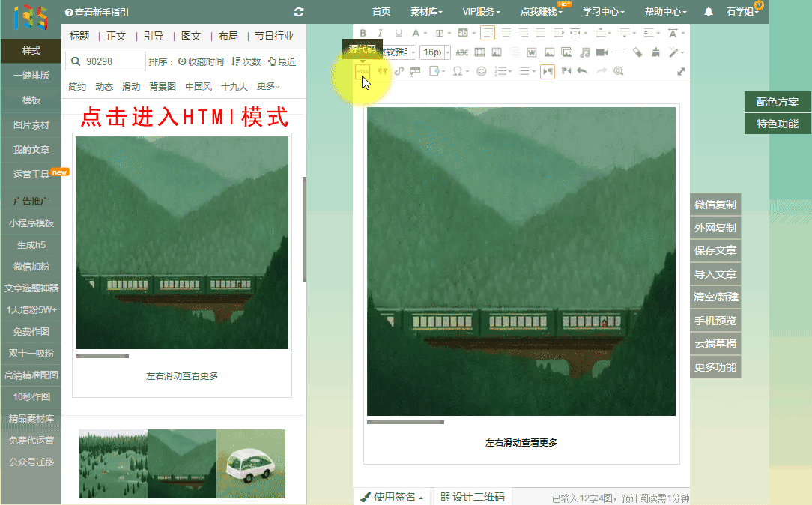The height and width of the screenshot is (505, 812).
Task: Toggle italic formatting
Action: pyautogui.click(x=381, y=33)
